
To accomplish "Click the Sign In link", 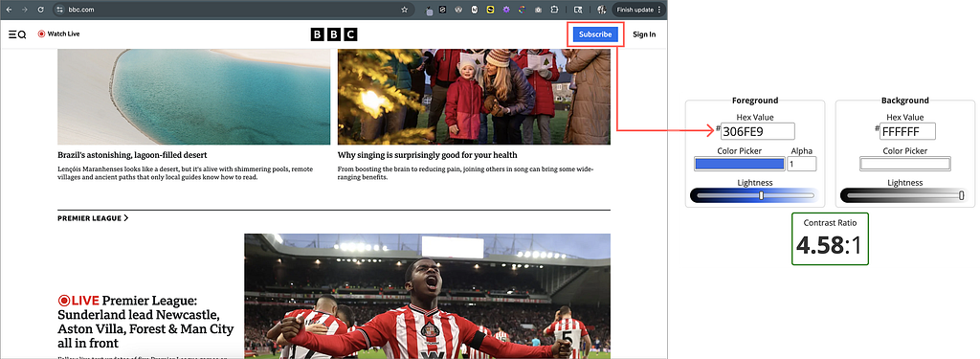I will [644, 34].
